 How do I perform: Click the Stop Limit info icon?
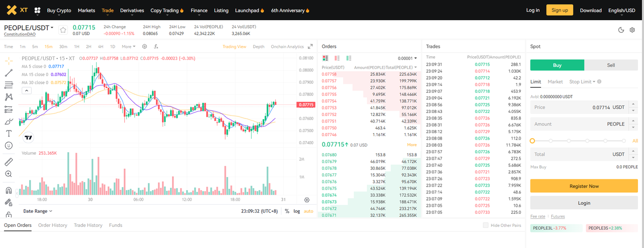tap(599, 82)
